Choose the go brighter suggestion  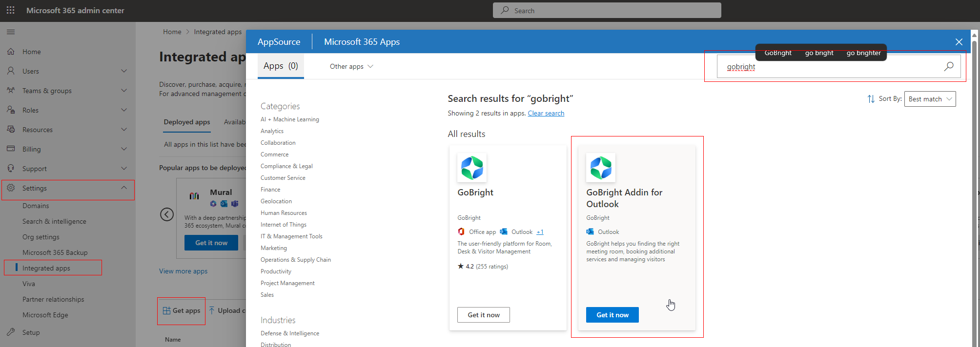(x=864, y=53)
